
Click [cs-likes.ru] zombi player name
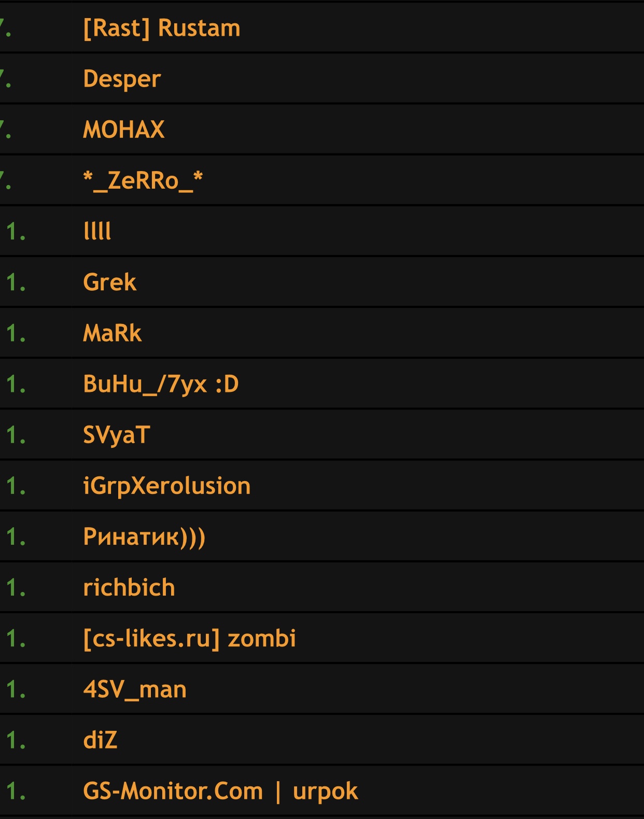click(189, 638)
